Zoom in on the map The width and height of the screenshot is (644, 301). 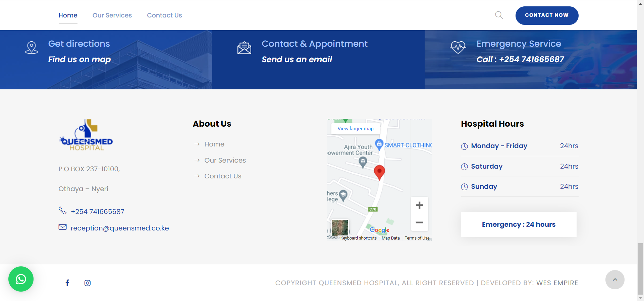[419, 205]
